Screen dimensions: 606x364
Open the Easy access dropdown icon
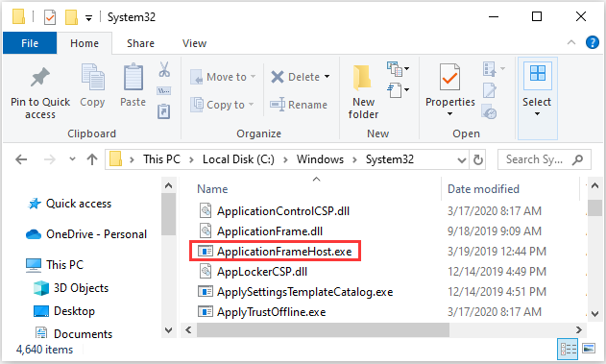coord(398,90)
